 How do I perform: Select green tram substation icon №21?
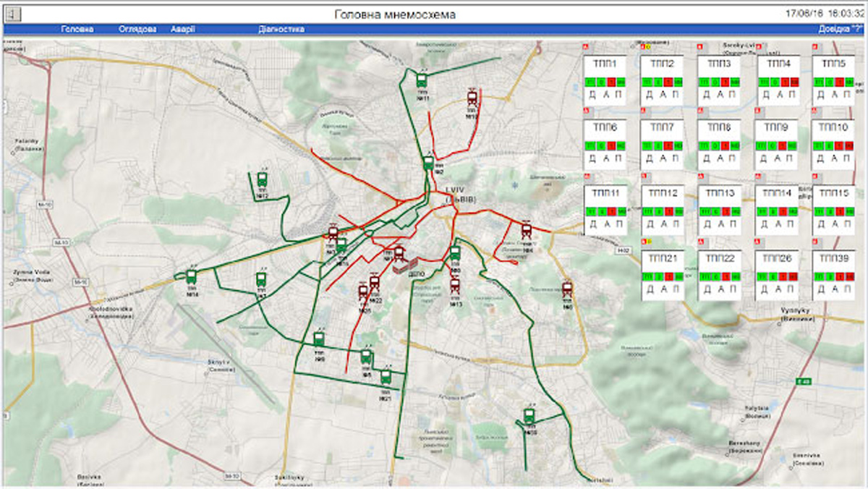click(386, 377)
